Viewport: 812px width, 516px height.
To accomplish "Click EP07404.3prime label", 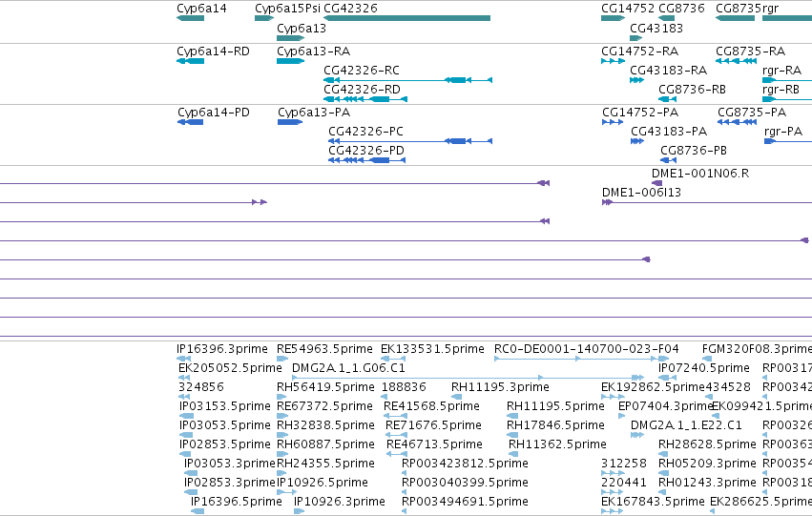I will pyautogui.click(x=666, y=406).
